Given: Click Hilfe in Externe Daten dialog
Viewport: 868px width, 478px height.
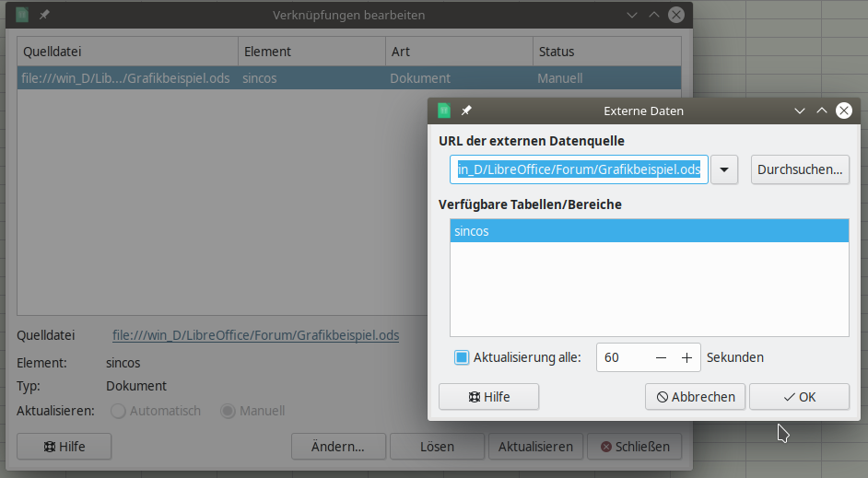Looking at the screenshot, I should [x=488, y=397].
